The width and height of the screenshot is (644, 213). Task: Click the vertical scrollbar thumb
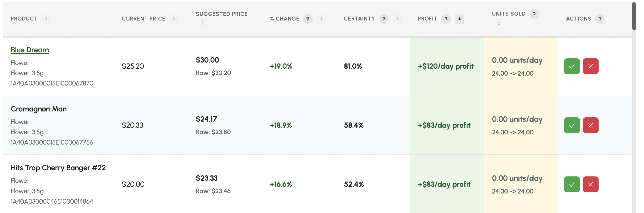click(634, 17)
